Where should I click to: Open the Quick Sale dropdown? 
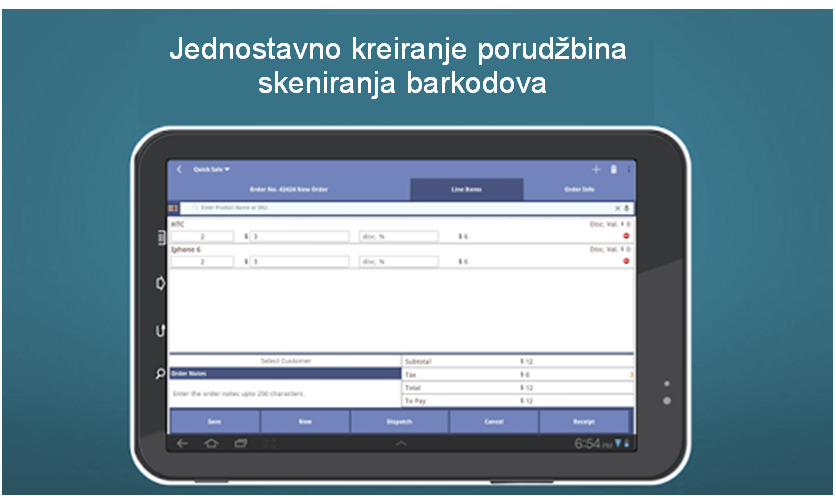[211, 169]
